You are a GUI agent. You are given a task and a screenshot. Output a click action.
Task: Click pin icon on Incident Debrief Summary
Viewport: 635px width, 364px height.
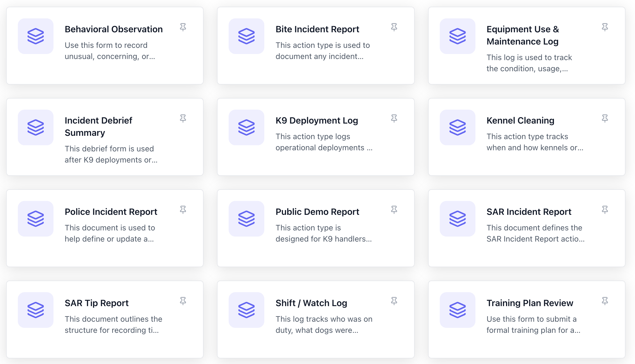pos(183,119)
